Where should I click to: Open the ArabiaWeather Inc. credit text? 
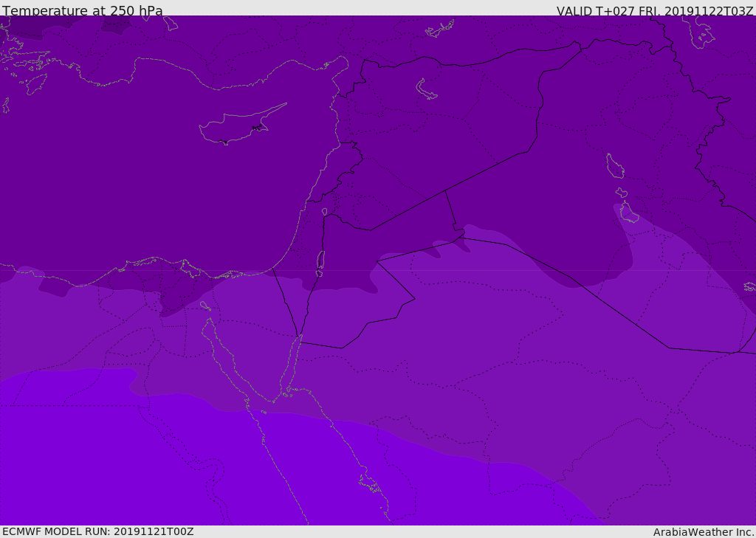[704, 532]
